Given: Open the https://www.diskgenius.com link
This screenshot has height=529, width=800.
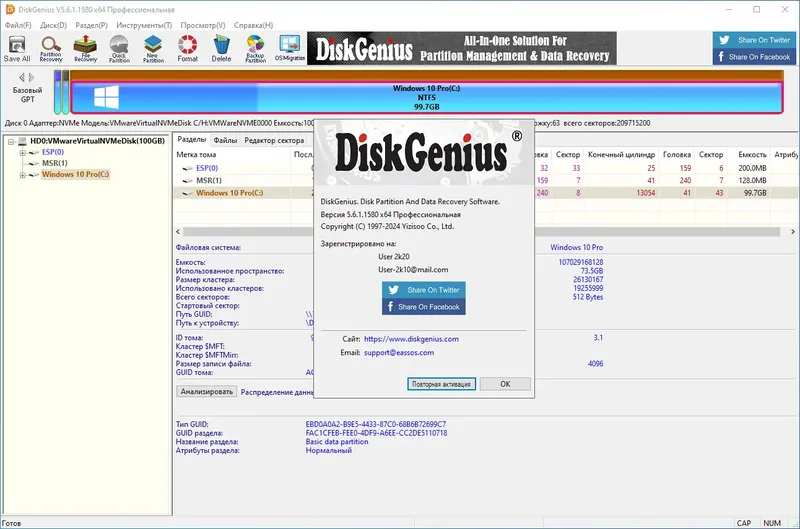Looking at the screenshot, I should [411, 339].
